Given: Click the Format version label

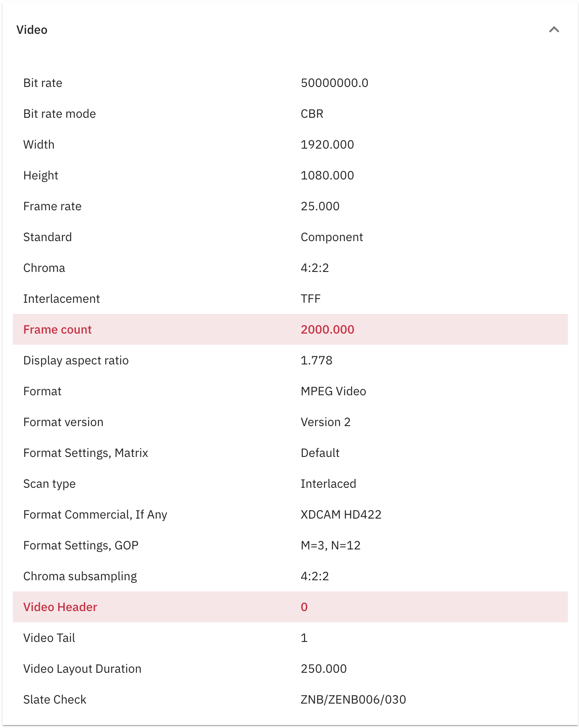Looking at the screenshot, I should [63, 422].
